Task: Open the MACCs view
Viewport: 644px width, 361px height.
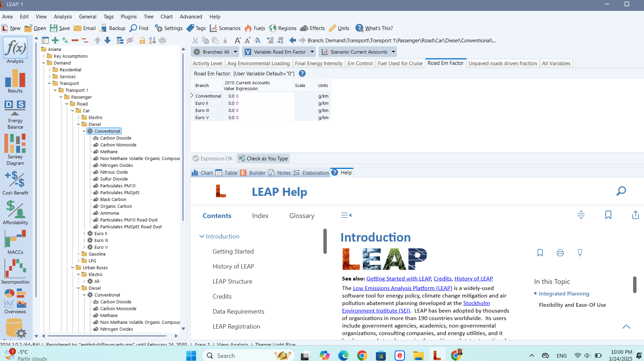Action: [x=15, y=242]
